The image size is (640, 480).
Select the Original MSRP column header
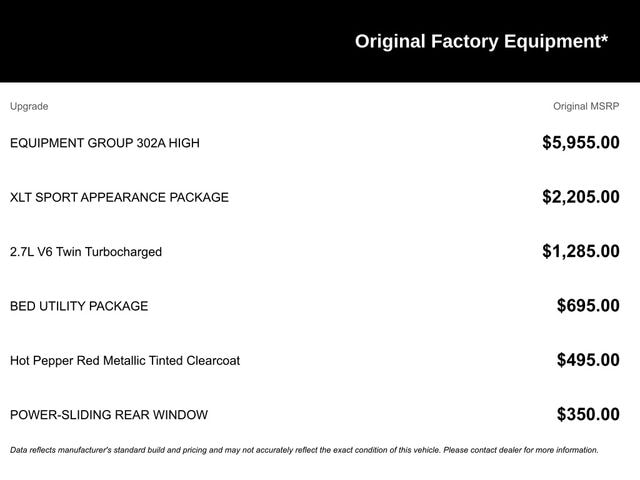[x=586, y=107]
